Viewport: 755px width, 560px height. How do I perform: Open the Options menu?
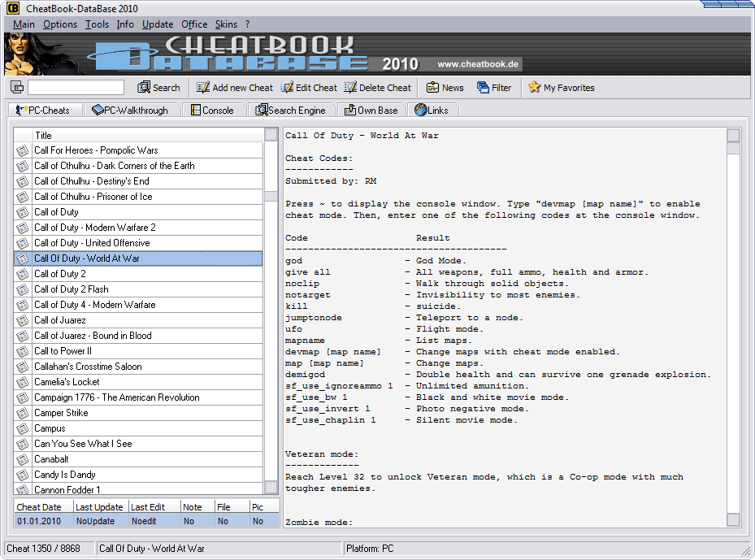pos(60,24)
